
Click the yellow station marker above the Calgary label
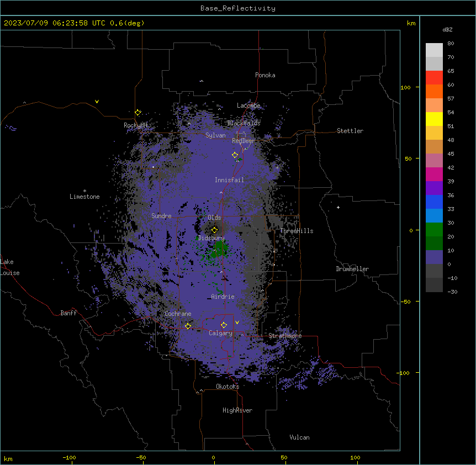click(x=224, y=325)
